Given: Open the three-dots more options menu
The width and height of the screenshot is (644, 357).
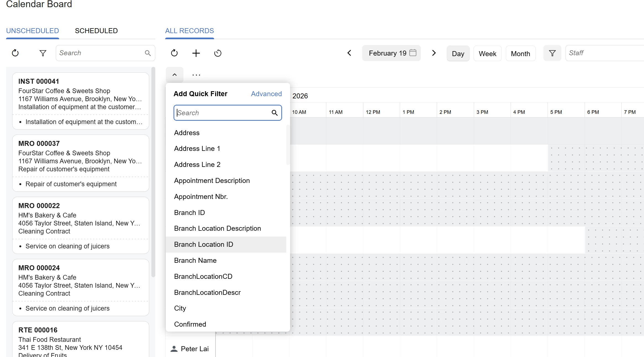Looking at the screenshot, I should pyautogui.click(x=196, y=75).
